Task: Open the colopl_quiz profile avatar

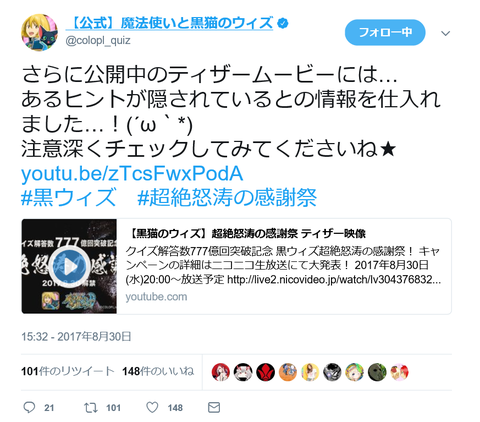Action: (40, 32)
